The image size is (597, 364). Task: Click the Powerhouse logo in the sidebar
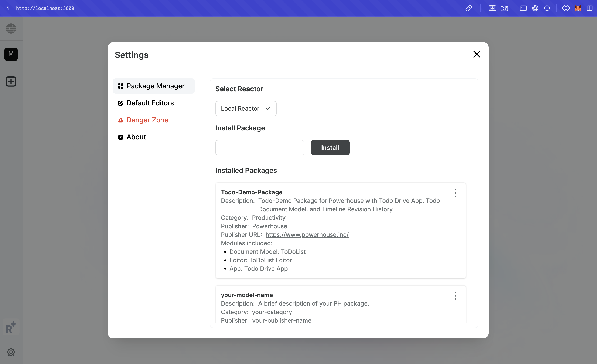11,28
